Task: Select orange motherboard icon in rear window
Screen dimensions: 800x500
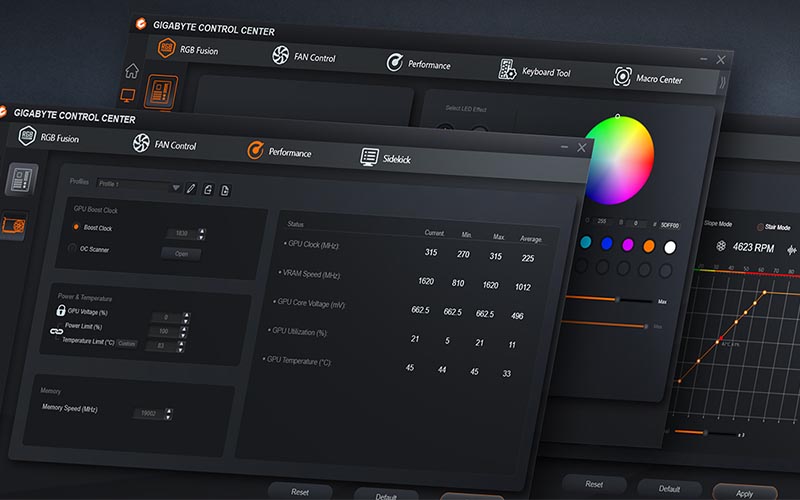Action: pos(161,92)
